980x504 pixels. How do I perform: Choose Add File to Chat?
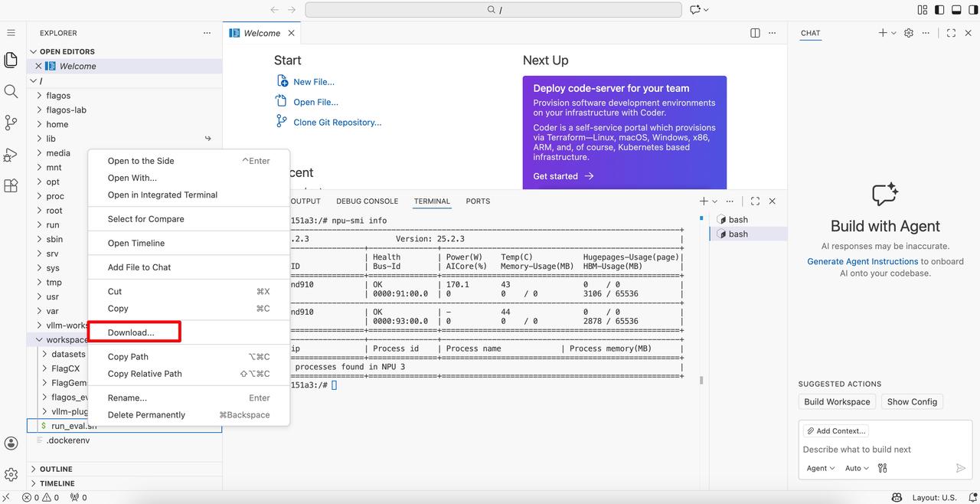139,267
